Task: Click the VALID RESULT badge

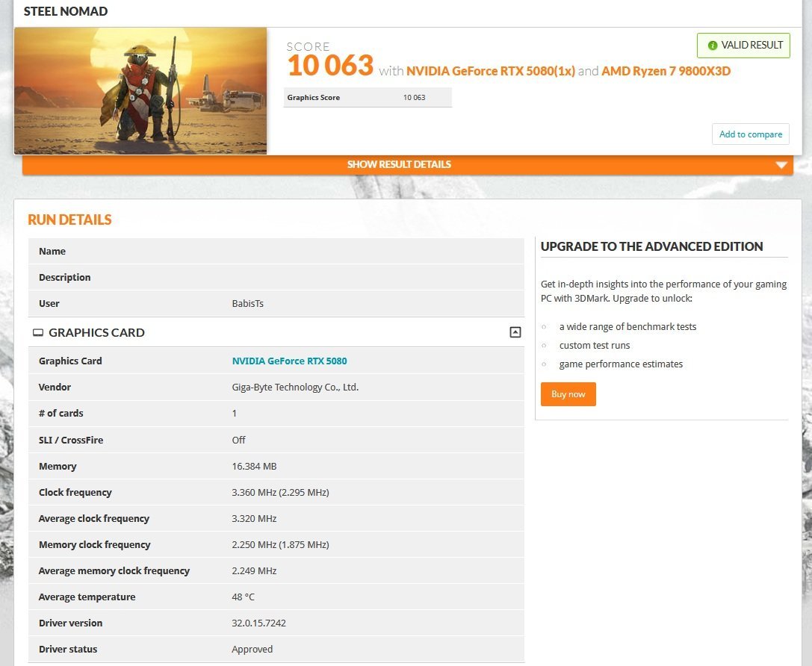Action: (743, 46)
